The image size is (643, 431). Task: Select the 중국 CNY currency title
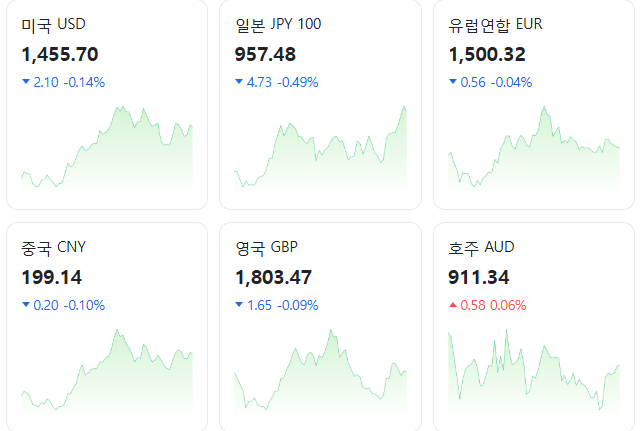pyautogui.click(x=54, y=248)
